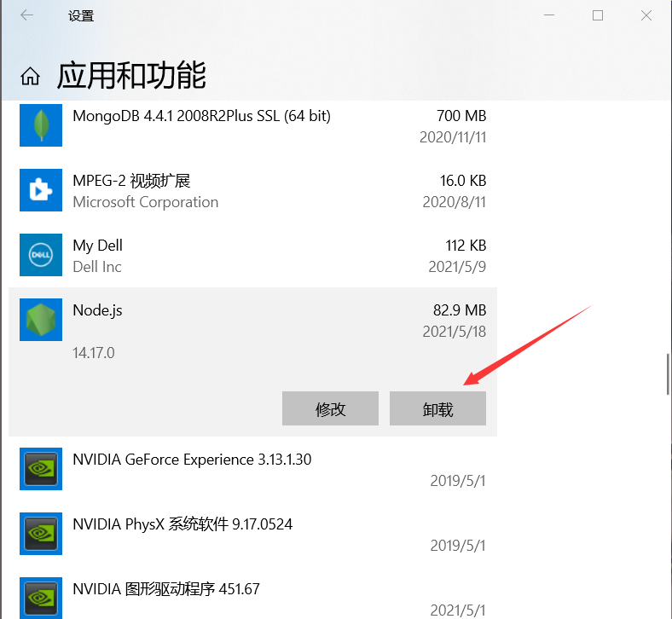Image resolution: width=672 pixels, height=619 pixels.
Task: Click the MPEG-2 video extension icon
Action: pos(41,190)
